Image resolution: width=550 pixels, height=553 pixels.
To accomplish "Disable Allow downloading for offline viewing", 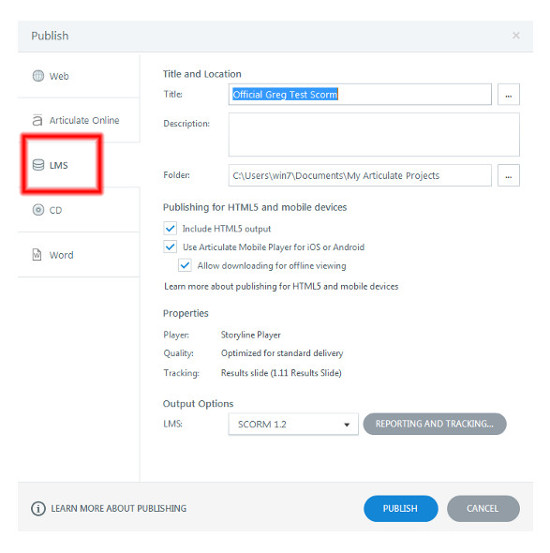I will coord(185,265).
